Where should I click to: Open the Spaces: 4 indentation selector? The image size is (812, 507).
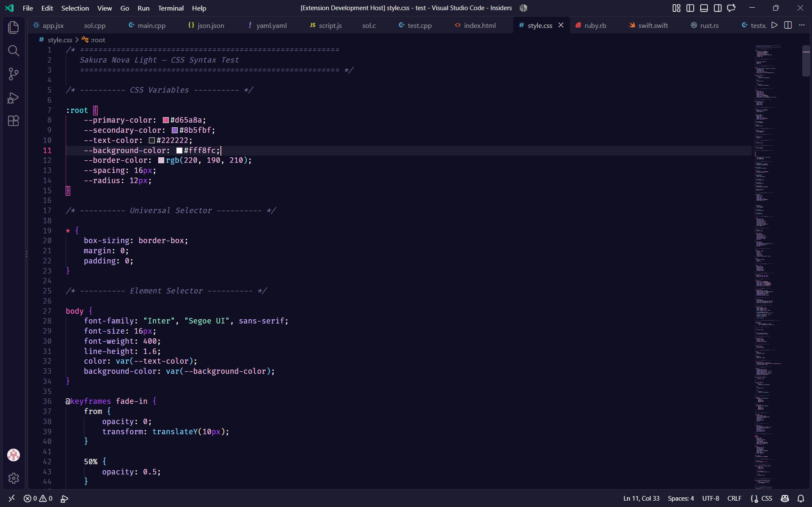[681, 499]
